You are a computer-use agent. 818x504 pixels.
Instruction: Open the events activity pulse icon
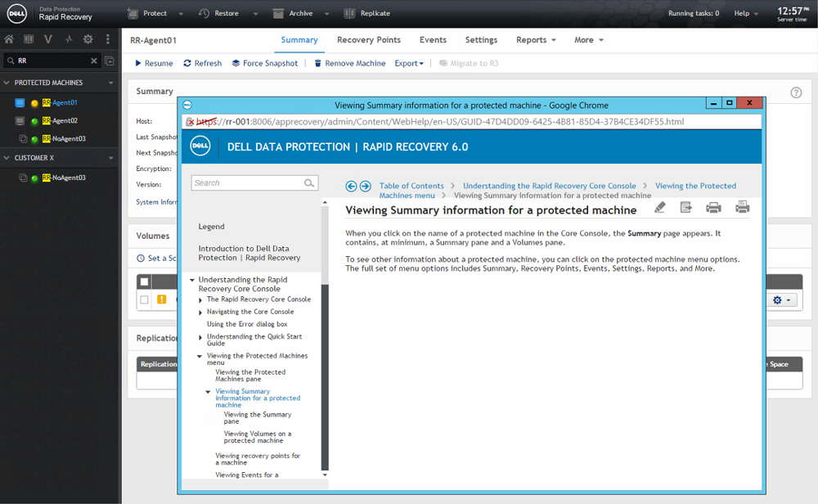[x=69, y=39]
